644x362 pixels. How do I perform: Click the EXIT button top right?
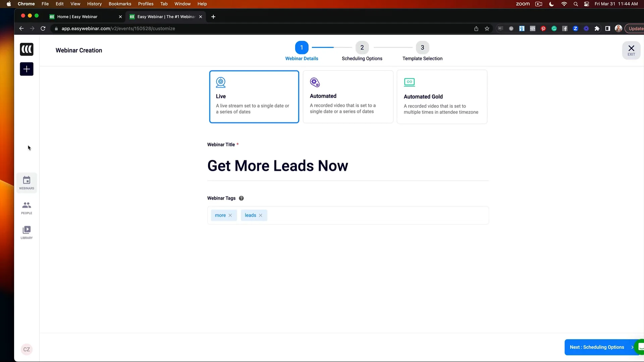click(x=631, y=50)
